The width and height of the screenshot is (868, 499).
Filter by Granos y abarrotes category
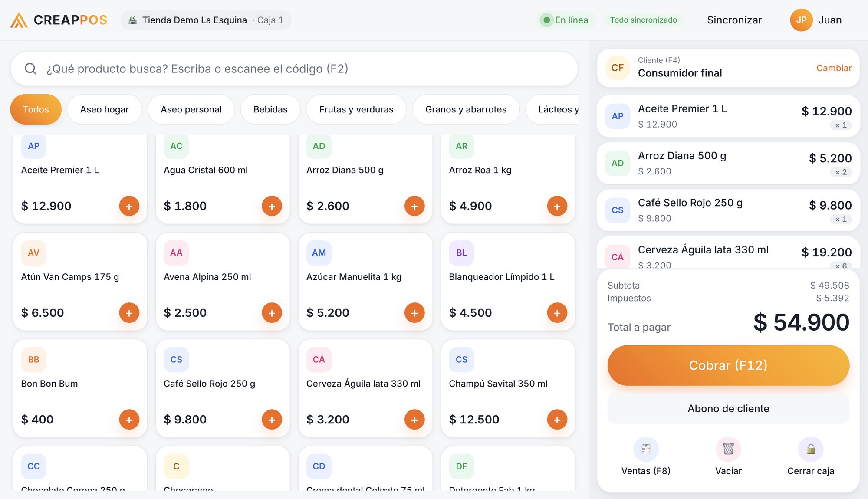(466, 109)
